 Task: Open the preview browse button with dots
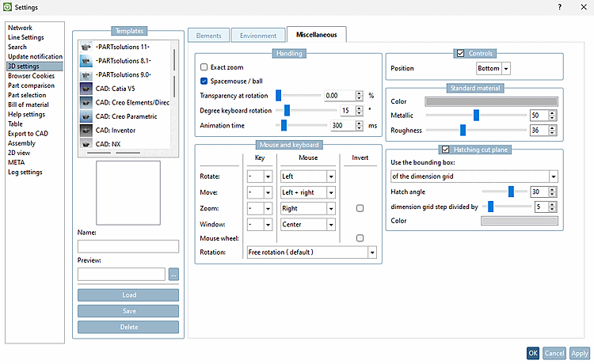173,275
